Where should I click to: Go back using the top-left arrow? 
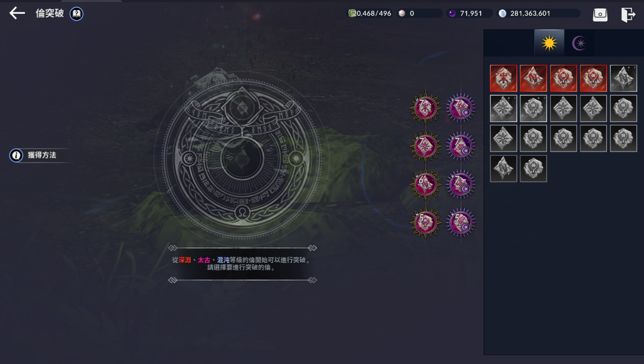(17, 13)
